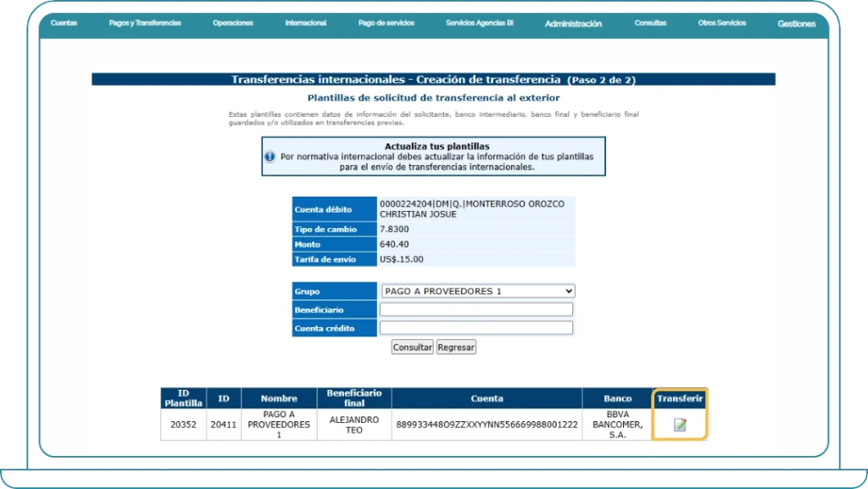The width and height of the screenshot is (868, 489).
Task: Open the Operaciones menu
Action: pos(232,23)
